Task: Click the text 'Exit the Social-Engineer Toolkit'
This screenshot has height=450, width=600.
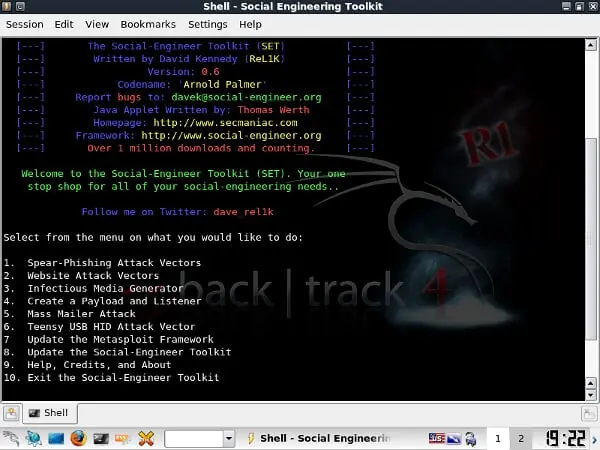Action: [123, 378]
